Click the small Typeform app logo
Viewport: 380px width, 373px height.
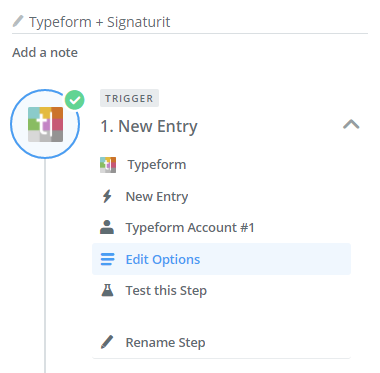pyautogui.click(x=108, y=165)
